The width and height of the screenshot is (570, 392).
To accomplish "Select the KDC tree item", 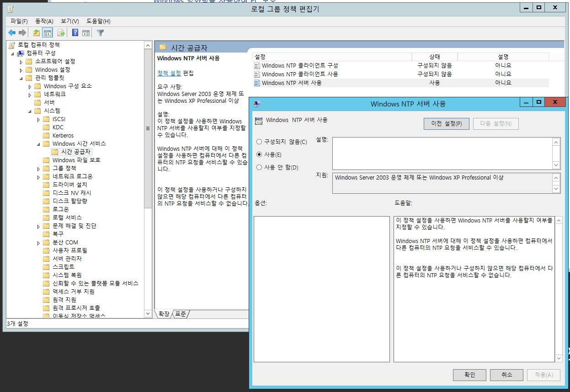I will [58, 127].
